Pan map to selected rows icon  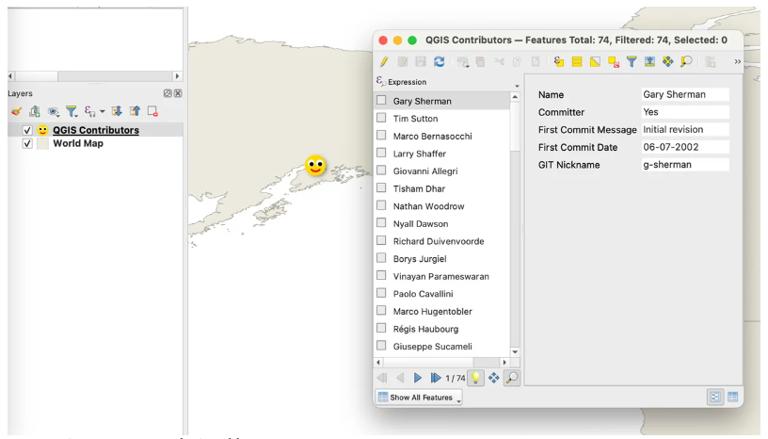pos(668,62)
